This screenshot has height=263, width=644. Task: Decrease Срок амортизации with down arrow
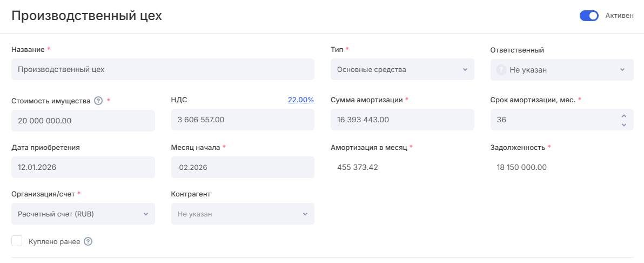coord(623,124)
